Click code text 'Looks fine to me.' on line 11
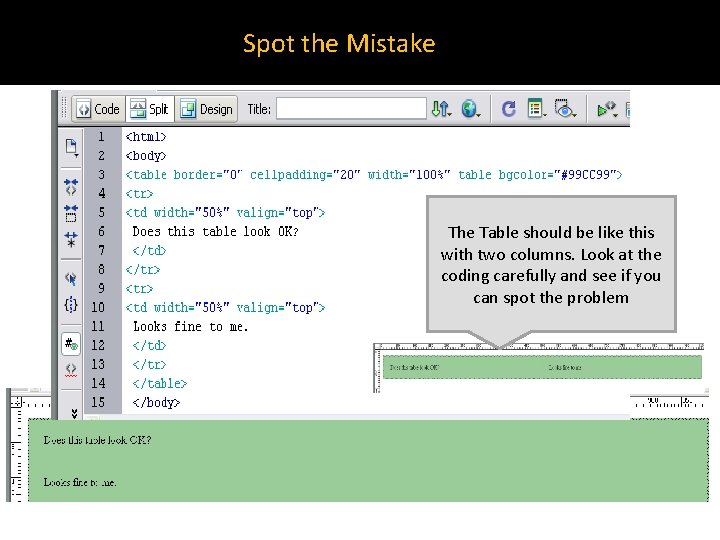 pos(191,326)
